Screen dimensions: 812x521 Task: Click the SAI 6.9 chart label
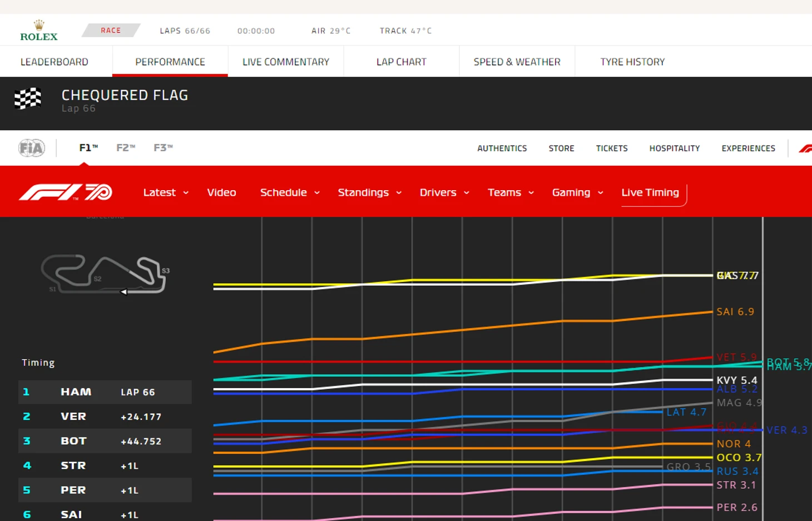(735, 312)
